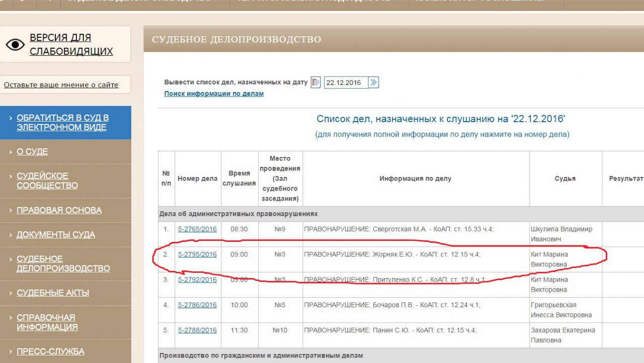644x363 pixels.
Task: Open case number 5-2786/2016
Action: 197,305
